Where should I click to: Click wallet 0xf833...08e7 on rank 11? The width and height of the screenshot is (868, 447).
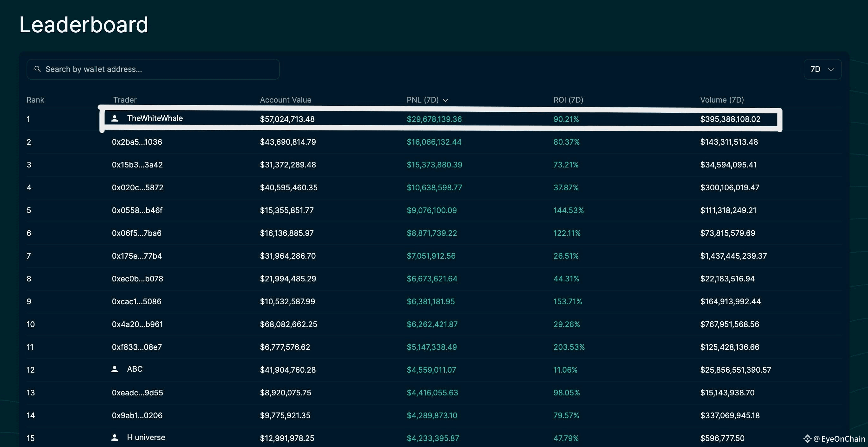137,347
